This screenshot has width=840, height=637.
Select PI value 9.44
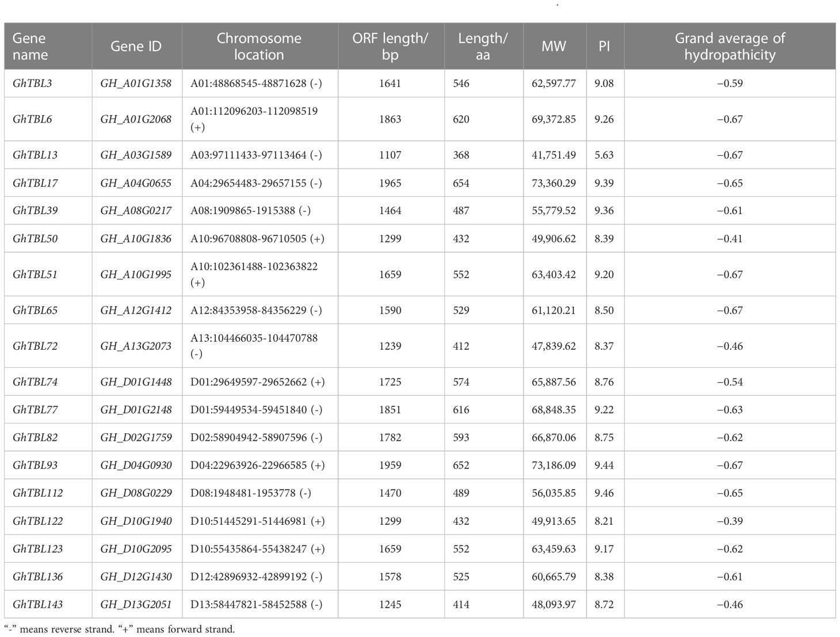604,465
